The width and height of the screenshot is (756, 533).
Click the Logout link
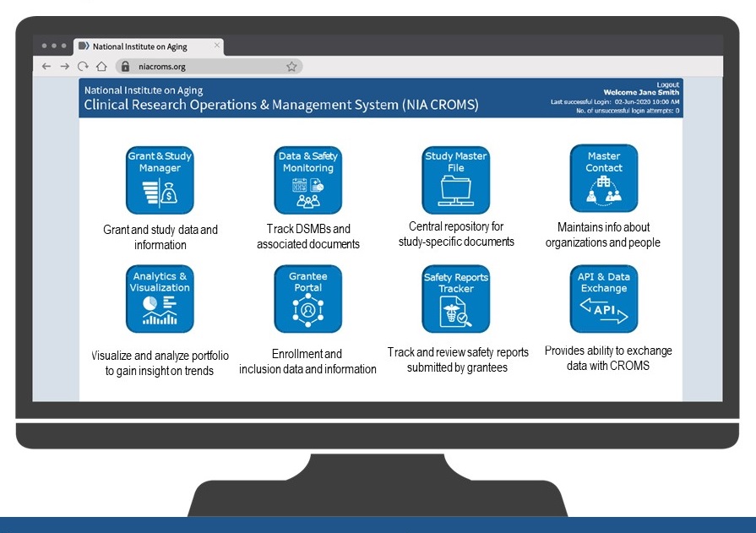pos(668,84)
